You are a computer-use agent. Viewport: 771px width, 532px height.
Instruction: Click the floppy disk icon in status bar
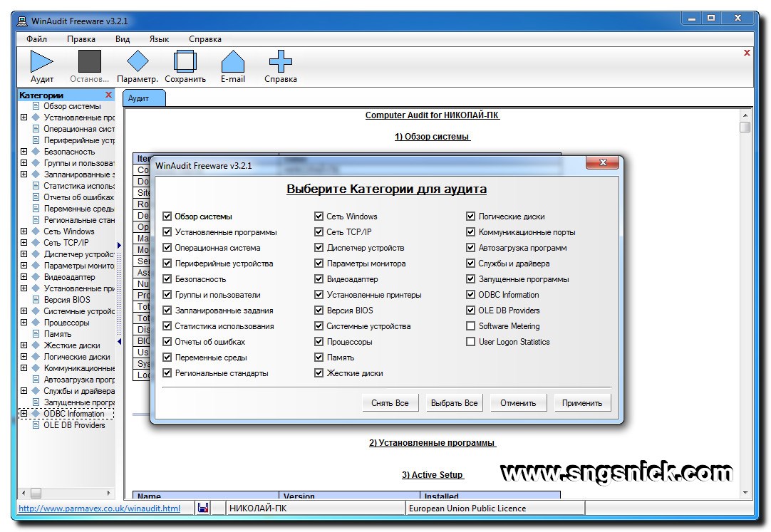(x=203, y=508)
